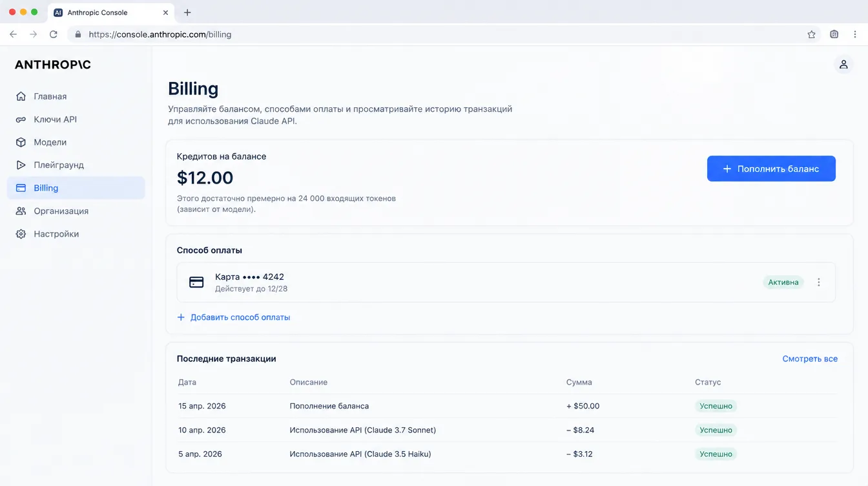The width and height of the screenshot is (868, 486).
Task: Click the 5 апр. 2026 date cell
Action: click(200, 454)
